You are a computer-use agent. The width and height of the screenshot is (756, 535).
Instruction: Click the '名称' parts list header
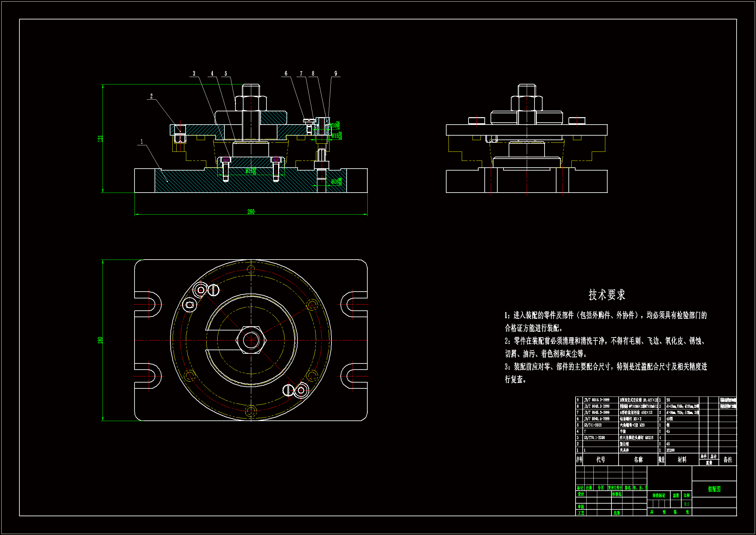[x=638, y=460]
